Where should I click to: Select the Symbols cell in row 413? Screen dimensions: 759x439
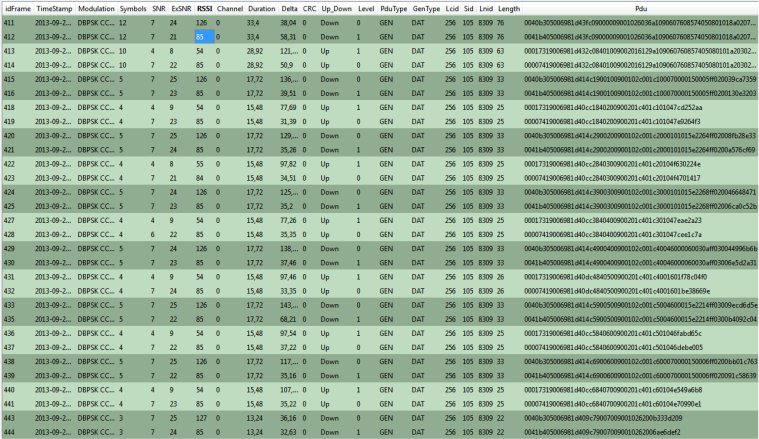pyautogui.click(x=123, y=49)
